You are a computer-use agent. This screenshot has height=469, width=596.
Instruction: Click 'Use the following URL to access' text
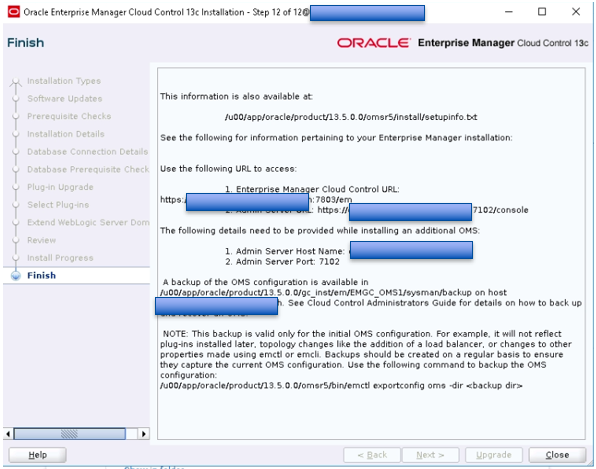coord(228,168)
